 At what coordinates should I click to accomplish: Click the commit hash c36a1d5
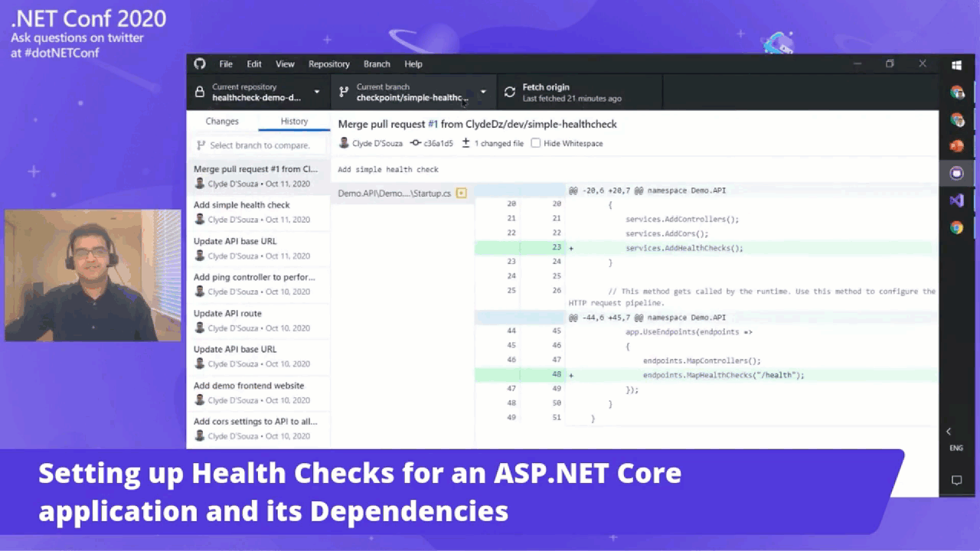pyautogui.click(x=439, y=143)
